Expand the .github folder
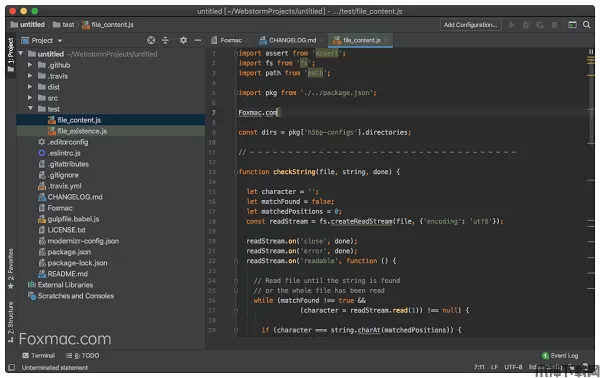This screenshot has width=600, height=378. pyautogui.click(x=30, y=65)
